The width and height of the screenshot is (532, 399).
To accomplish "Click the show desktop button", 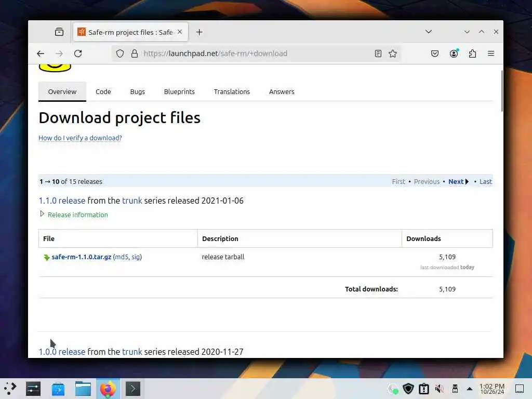I will (x=520, y=389).
